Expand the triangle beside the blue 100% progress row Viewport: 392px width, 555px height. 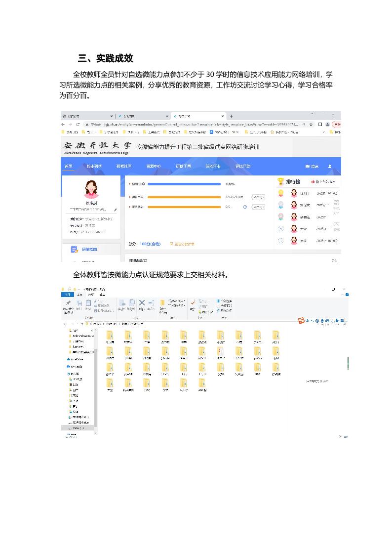tap(130, 184)
